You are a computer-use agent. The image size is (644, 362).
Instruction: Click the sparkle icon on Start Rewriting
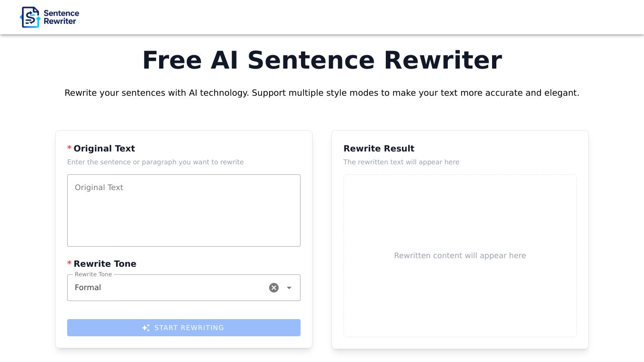pos(146,328)
